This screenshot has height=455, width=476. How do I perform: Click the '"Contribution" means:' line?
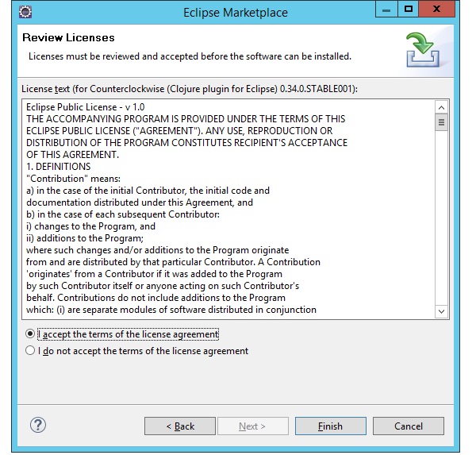coord(73,179)
